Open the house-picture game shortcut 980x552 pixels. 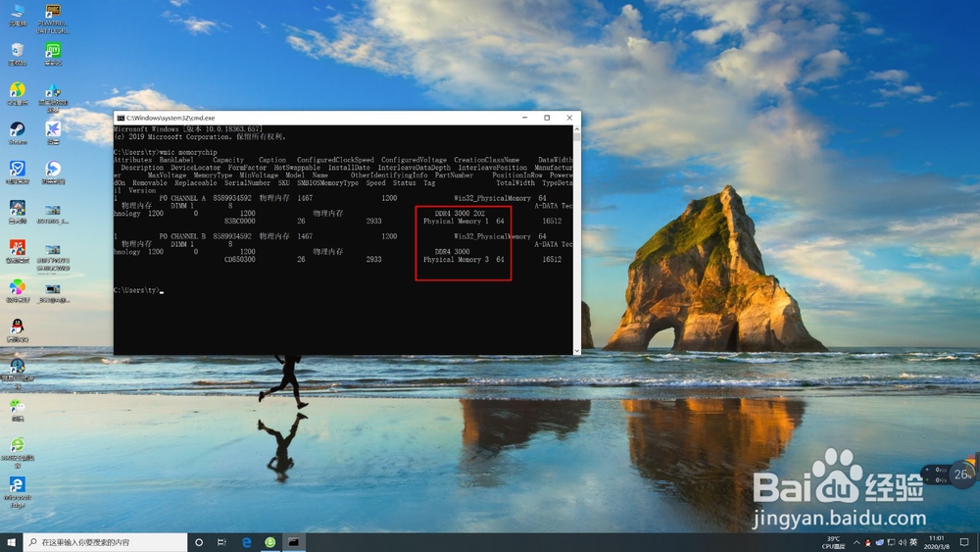pos(18,212)
